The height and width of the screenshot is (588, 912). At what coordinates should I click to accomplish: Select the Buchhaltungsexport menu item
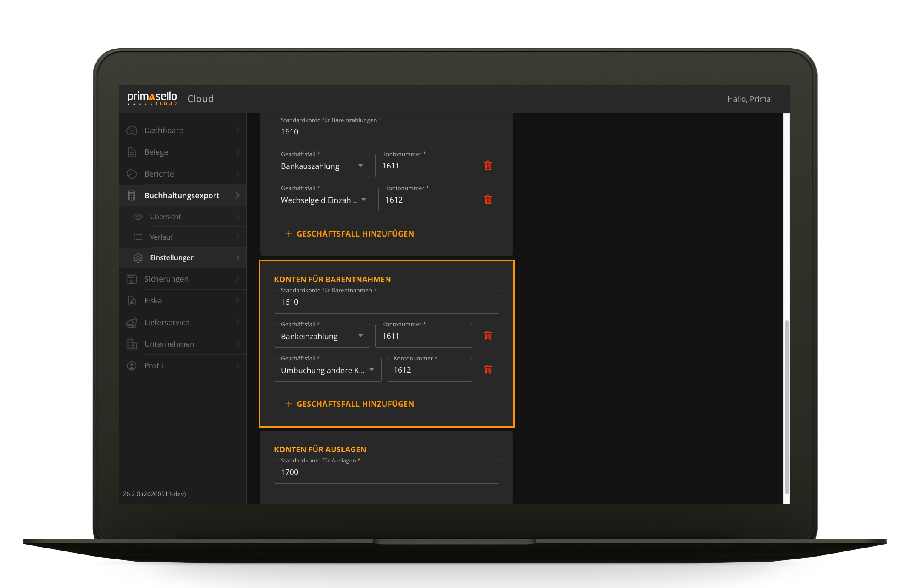pyautogui.click(x=183, y=196)
